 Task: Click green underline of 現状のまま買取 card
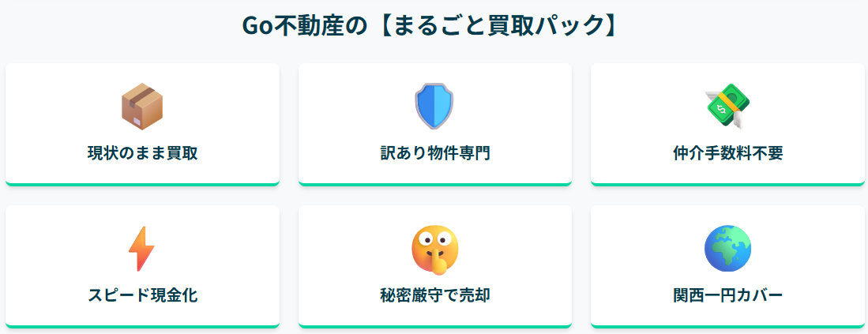pos(142,184)
